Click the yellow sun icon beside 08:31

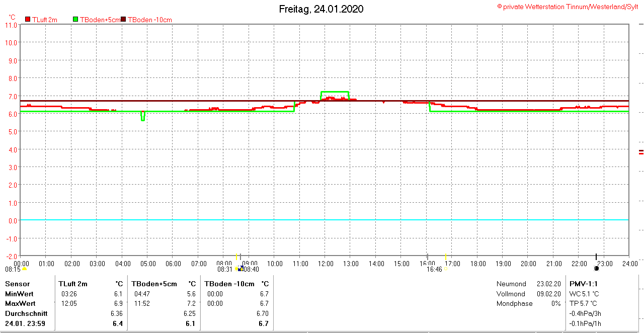237,269
